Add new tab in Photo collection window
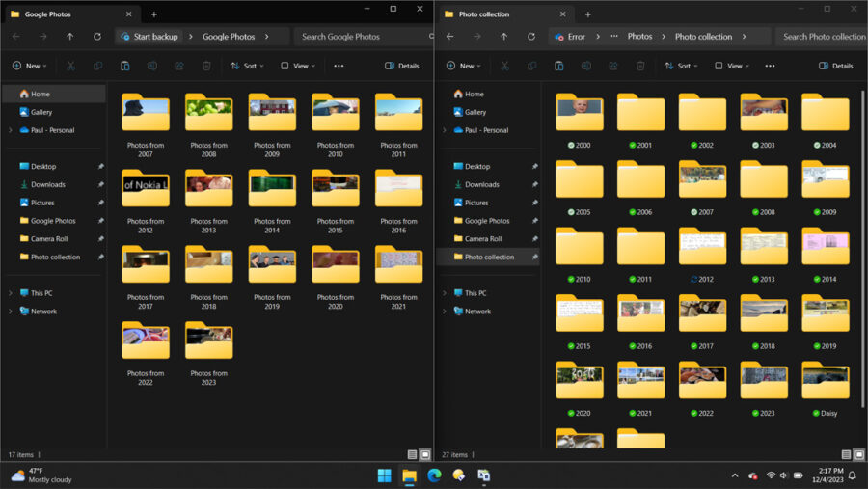Viewport: 868px width, 489px height. click(x=588, y=14)
